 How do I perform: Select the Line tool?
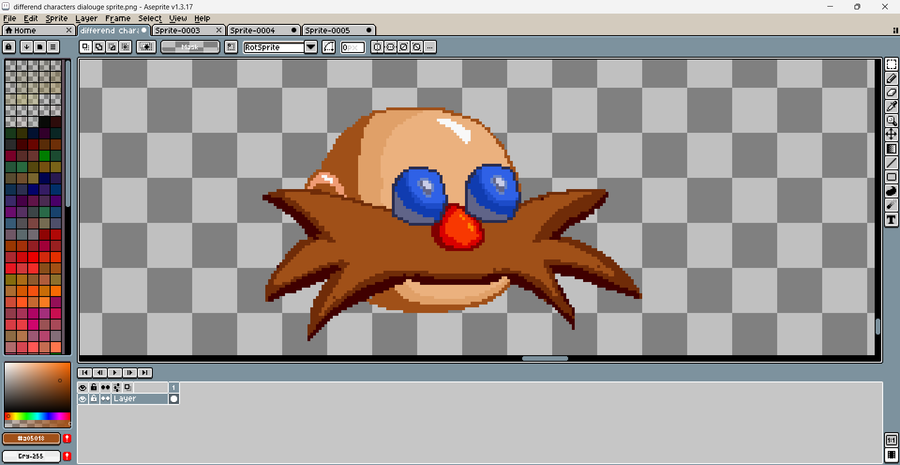[891, 163]
